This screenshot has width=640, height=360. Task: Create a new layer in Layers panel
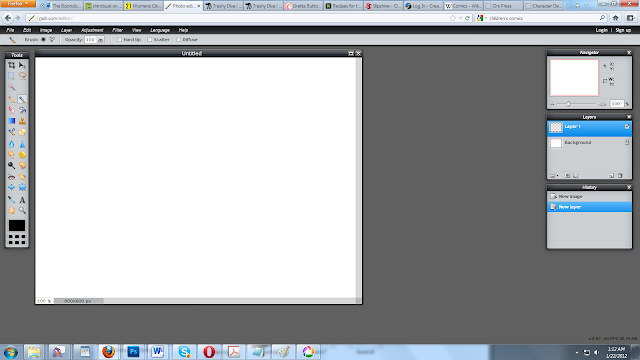(611, 176)
